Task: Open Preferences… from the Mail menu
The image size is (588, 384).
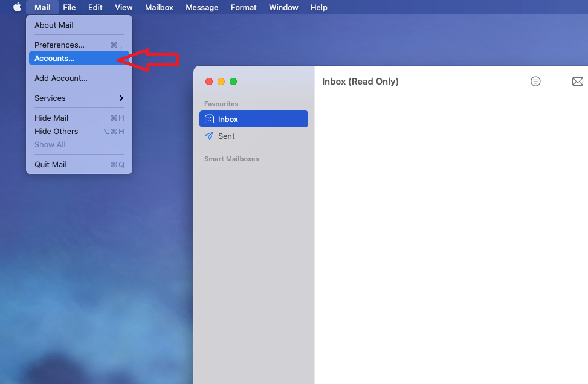Action: coord(79,45)
